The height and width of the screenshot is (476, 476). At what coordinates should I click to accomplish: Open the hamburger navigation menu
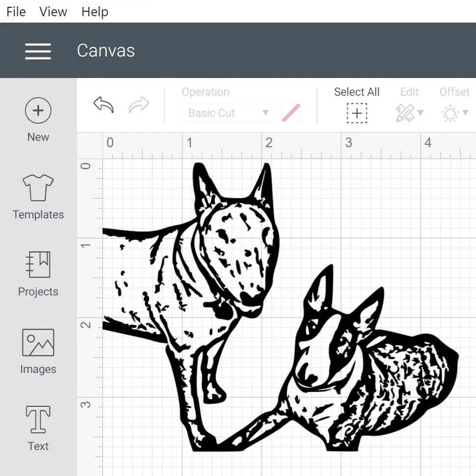click(x=38, y=51)
